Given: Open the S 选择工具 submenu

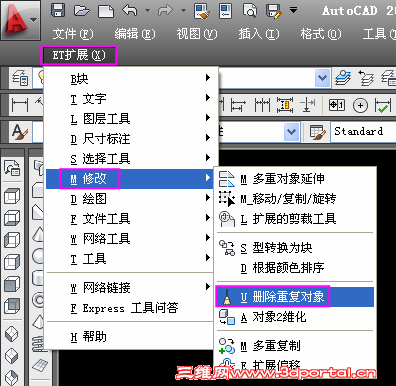Looking at the screenshot, I should [x=129, y=159].
